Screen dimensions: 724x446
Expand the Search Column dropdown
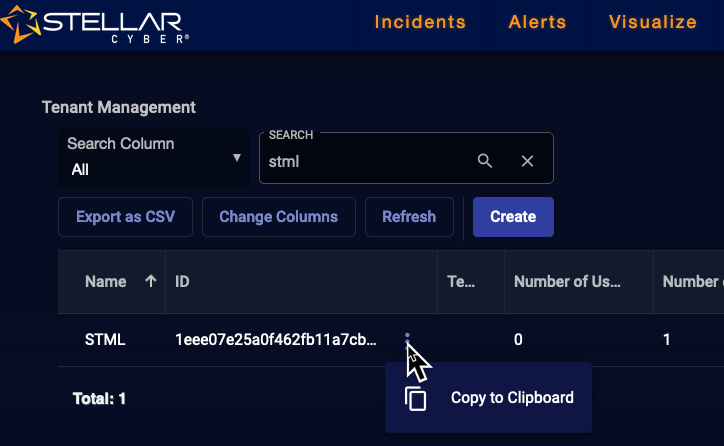tap(154, 158)
